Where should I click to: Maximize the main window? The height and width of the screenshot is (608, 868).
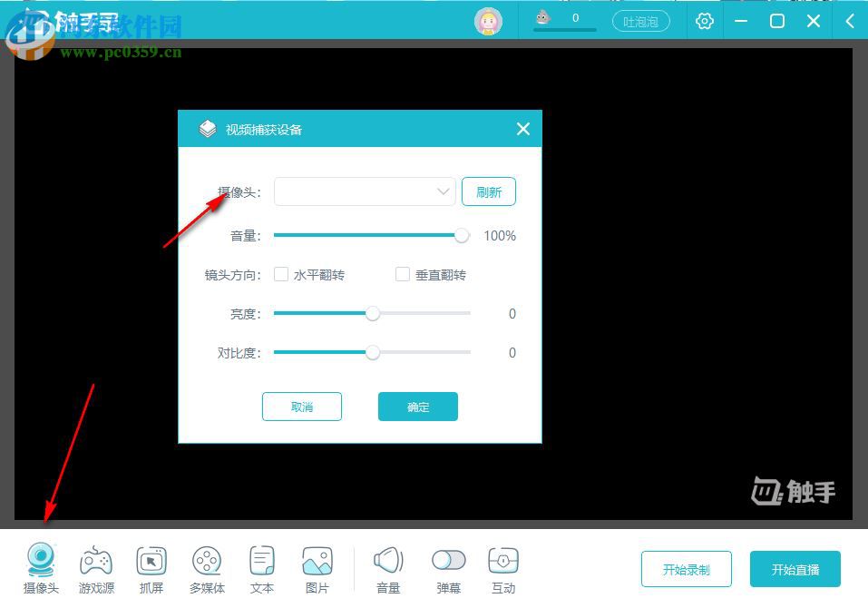[777, 21]
